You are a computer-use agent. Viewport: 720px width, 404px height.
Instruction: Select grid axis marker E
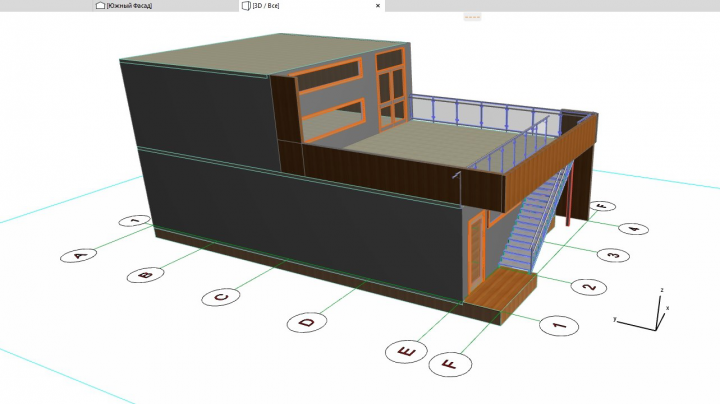pos(406,352)
